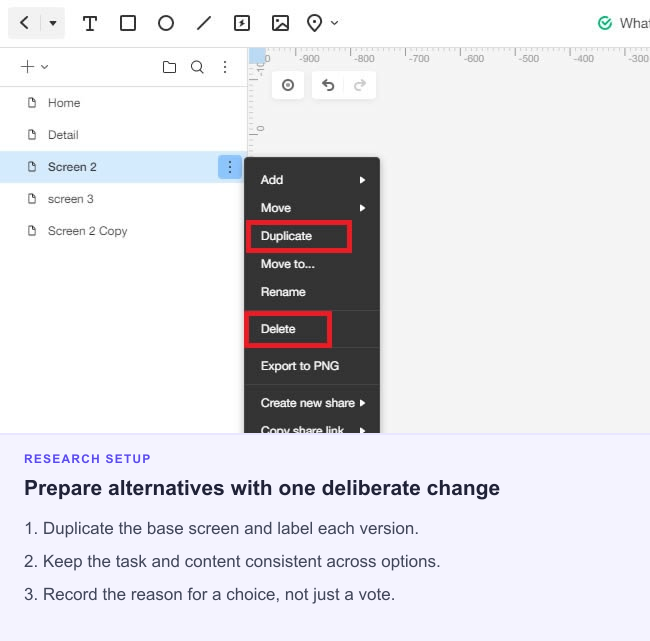Click step Keep the task and content
Image resolution: width=650 pixels, height=641 pixels.
232,561
